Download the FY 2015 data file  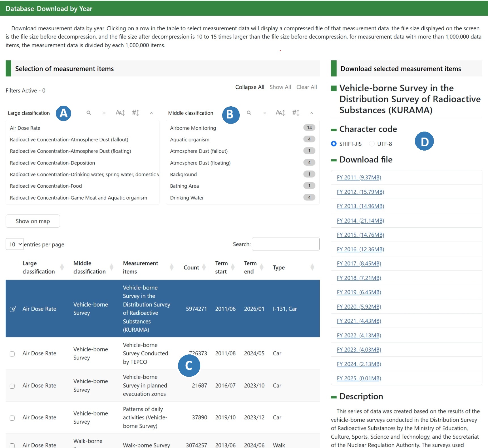click(360, 235)
